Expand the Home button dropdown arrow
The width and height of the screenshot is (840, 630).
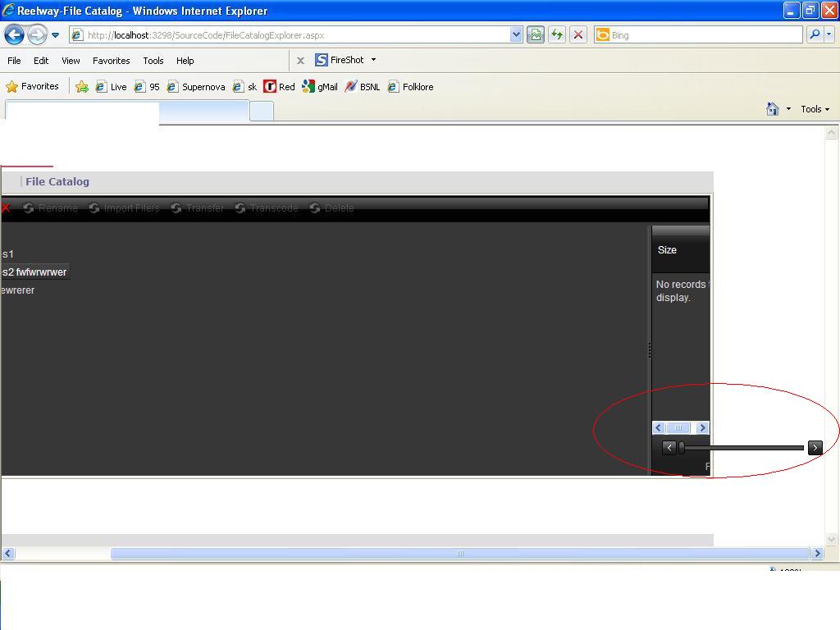pos(788,109)
